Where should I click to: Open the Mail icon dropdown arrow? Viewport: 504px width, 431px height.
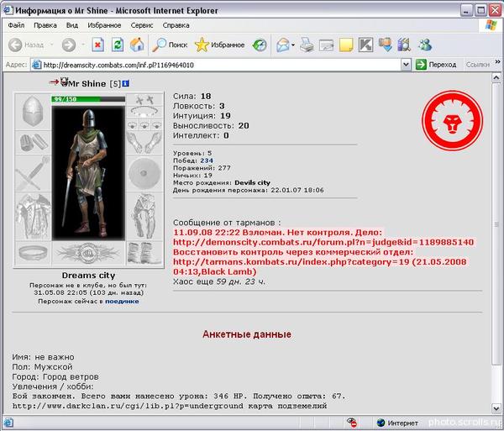[293, 45]
